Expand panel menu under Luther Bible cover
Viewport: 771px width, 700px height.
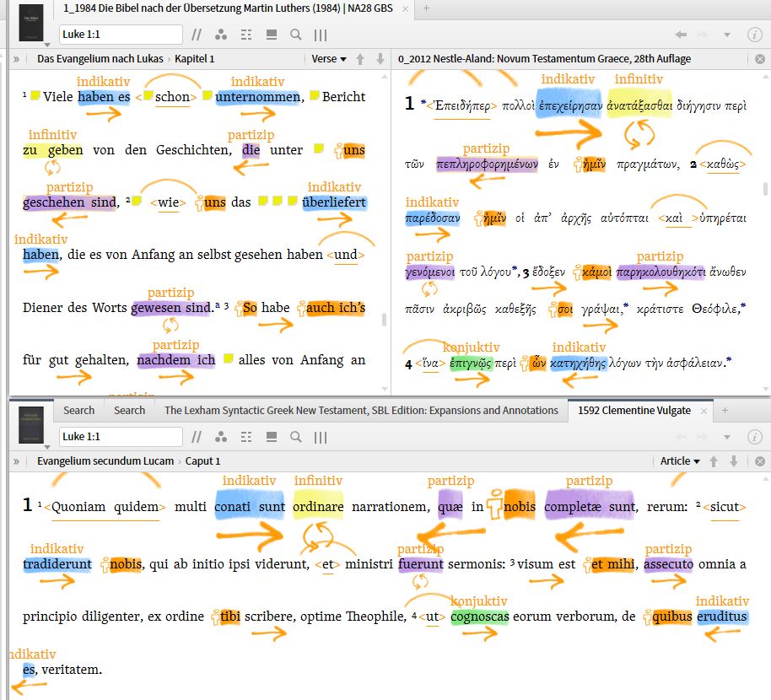47,45
